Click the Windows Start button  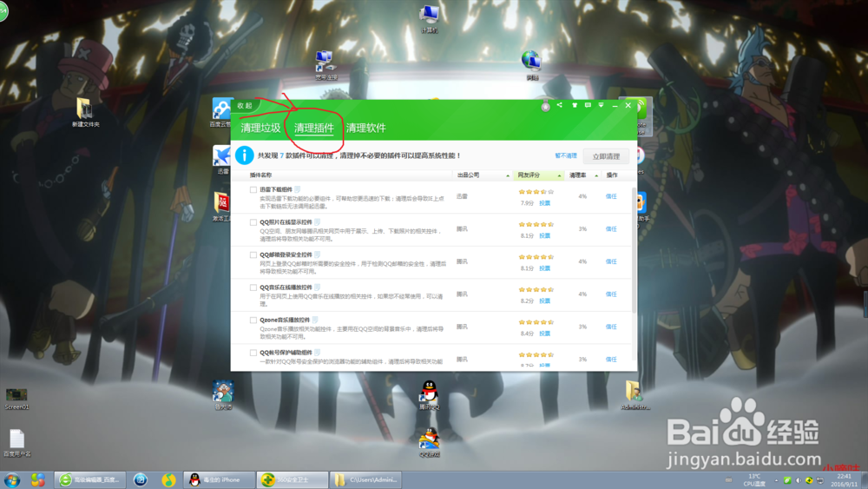tap(11, 479)
